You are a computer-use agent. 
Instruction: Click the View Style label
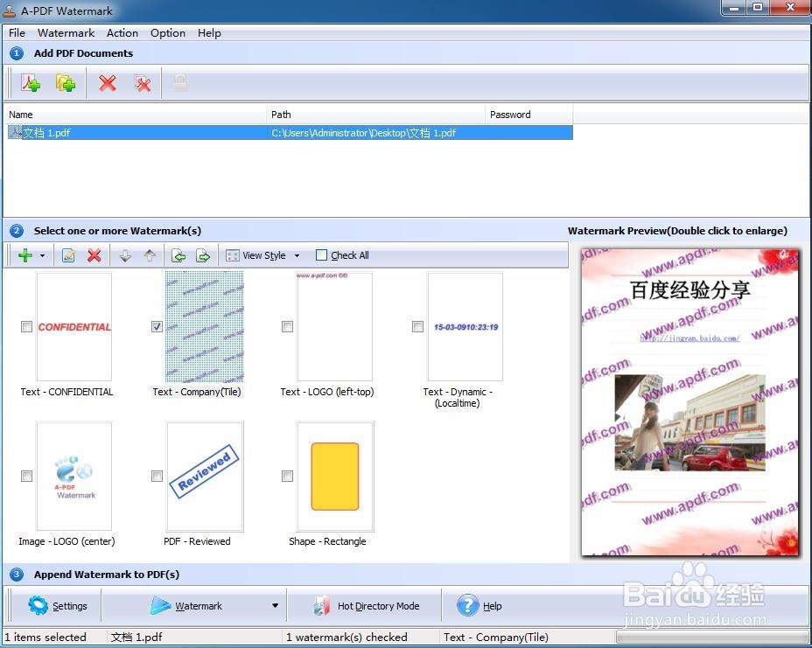point(264,255)
